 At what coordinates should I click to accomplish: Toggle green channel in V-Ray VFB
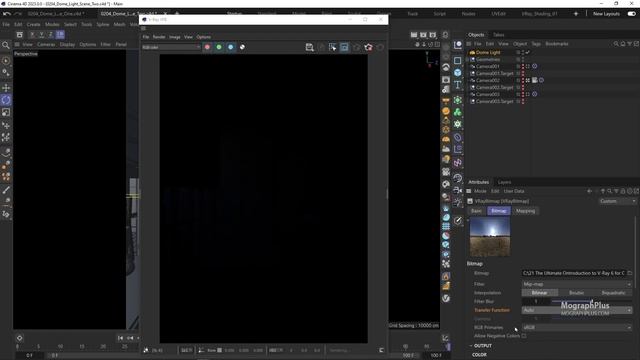point(219,47)
